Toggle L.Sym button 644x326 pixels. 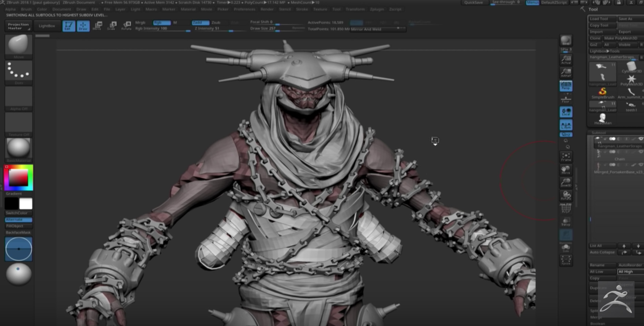(566, 125)
